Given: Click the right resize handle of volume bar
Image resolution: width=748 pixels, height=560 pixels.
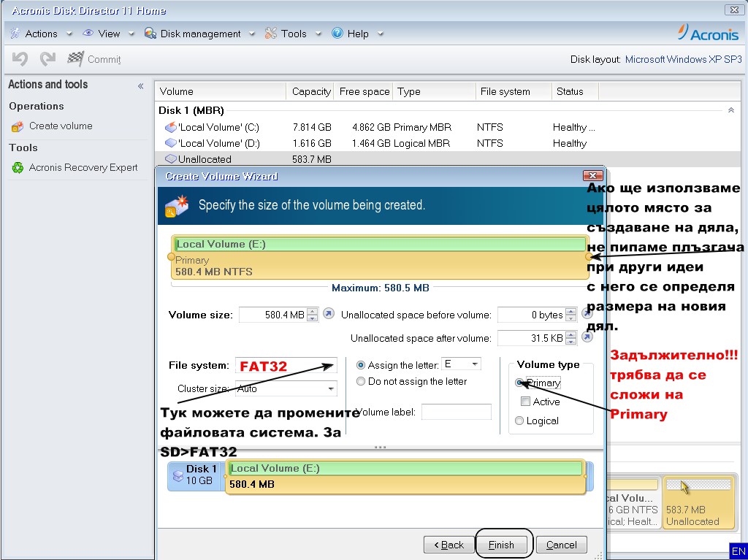Looking at the screenshot, I should [x=588, y=257].
